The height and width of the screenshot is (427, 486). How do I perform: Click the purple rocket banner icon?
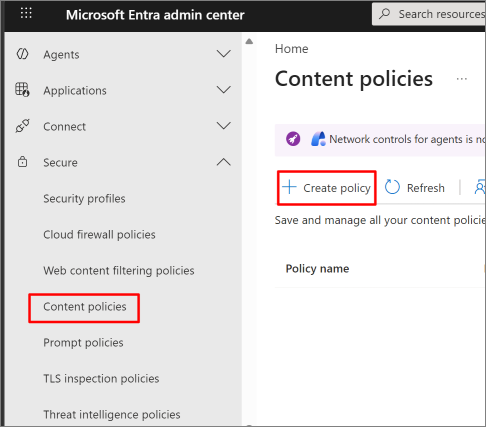tap(293, 139)
